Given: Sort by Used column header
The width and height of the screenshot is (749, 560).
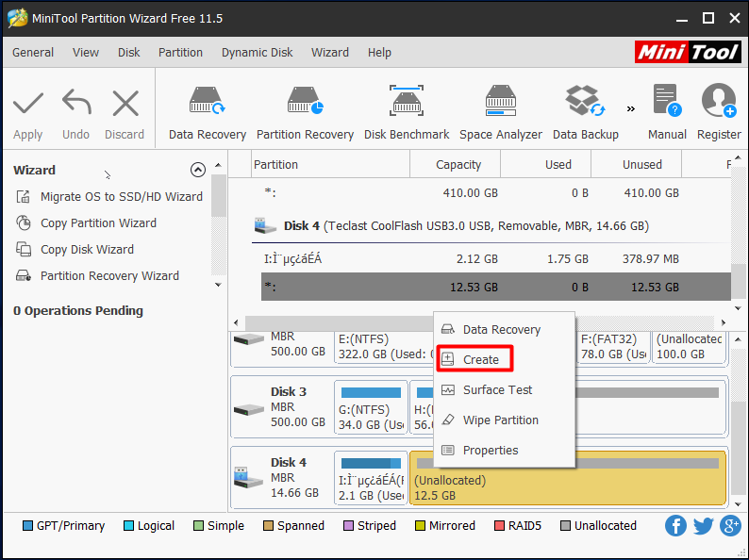Looking at the screenshot, I should tap(546, 165).
